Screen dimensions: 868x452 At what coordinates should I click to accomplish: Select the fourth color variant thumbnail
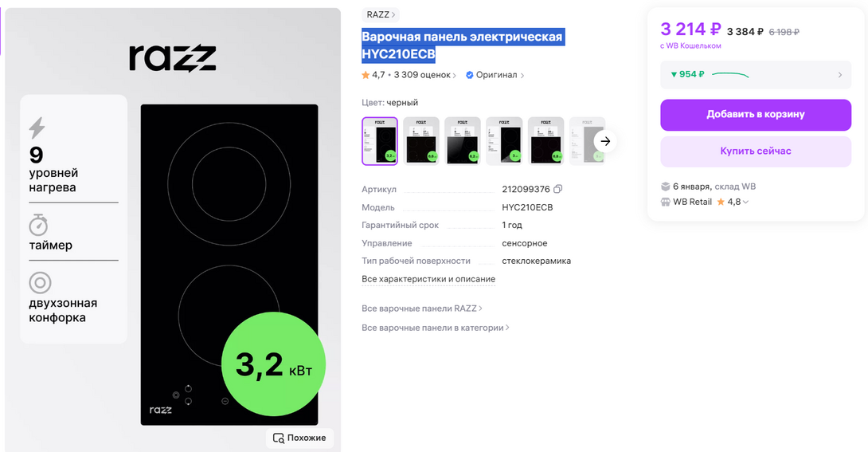point(504,141)
